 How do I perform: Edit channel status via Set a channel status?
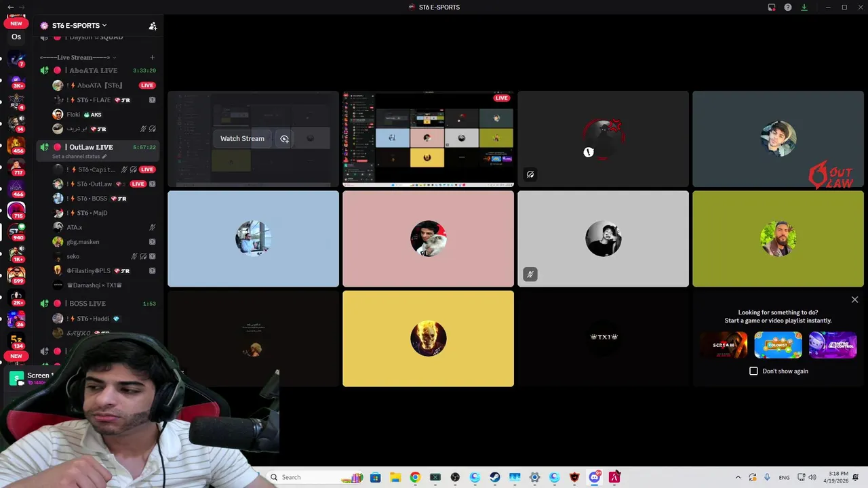79,157
